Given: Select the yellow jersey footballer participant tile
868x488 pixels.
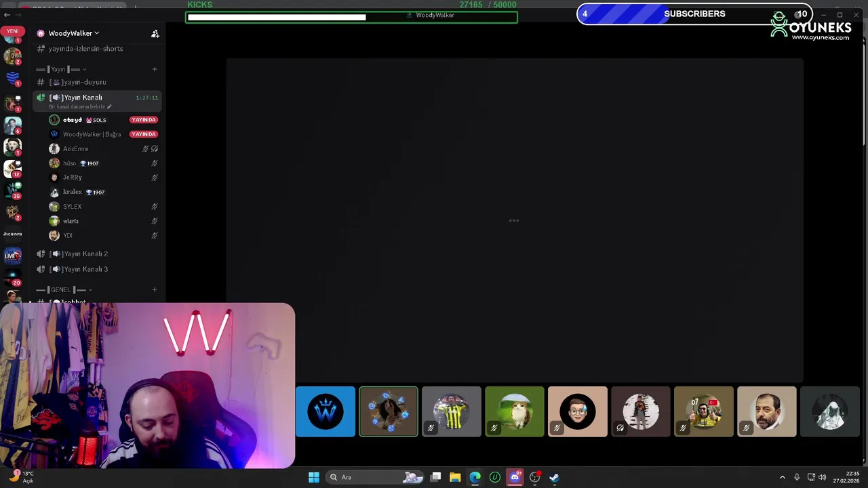Looking at the screenshot, I should (x=452, y=411).
